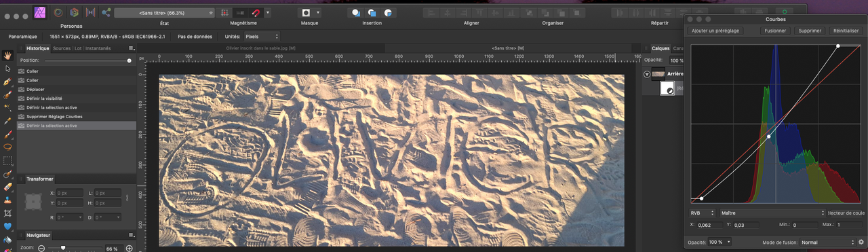Viewport: 868px width, 252px height.
Task: Select the Flood Select wand tool
Action: (x=7, y=107)
